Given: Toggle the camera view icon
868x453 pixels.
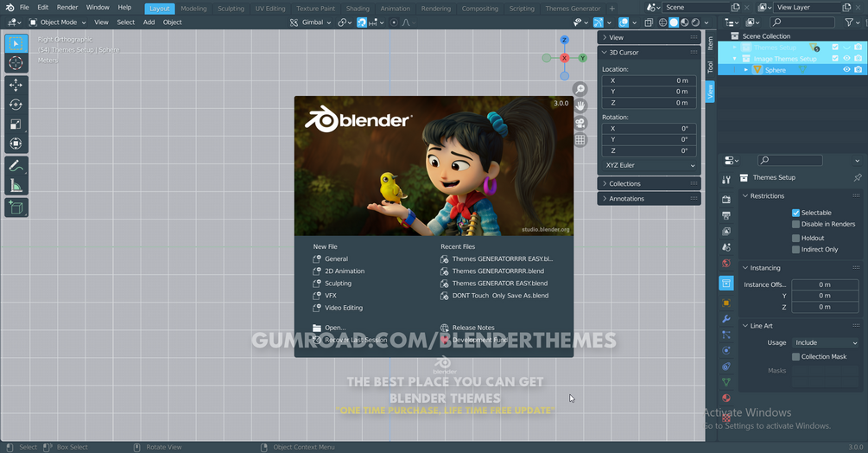Looking at the screenshot, I should point(580,123).
